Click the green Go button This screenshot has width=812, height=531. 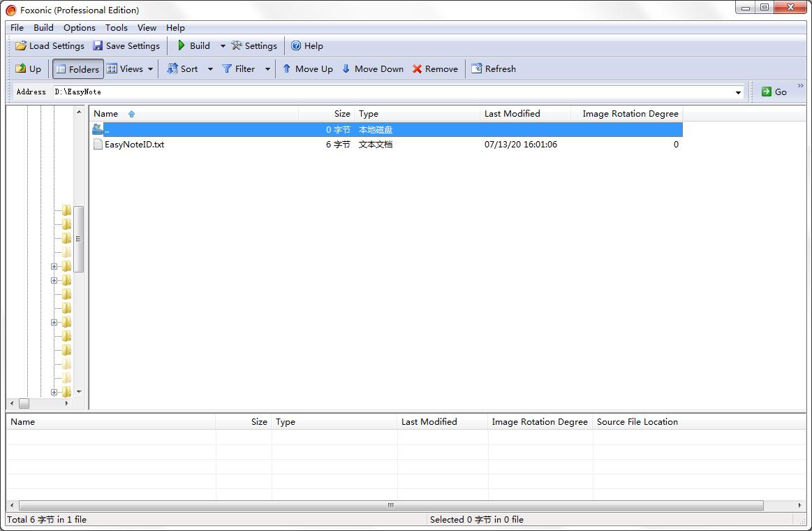pos(774,92)
